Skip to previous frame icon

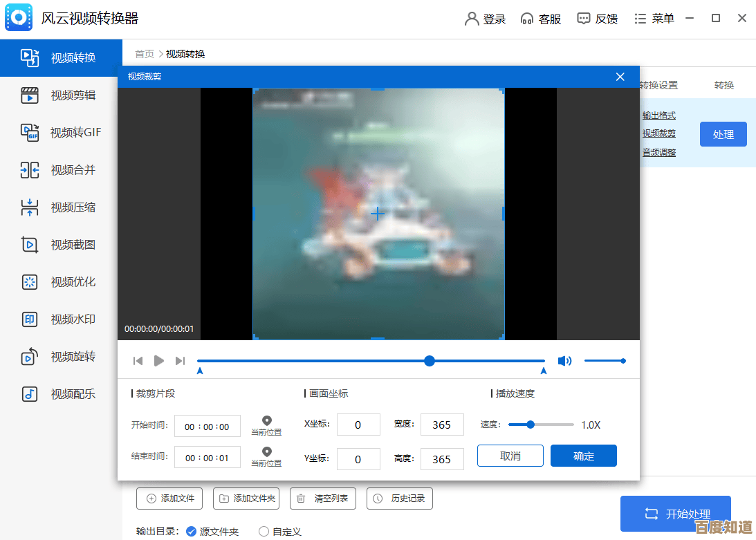(138, 360)
